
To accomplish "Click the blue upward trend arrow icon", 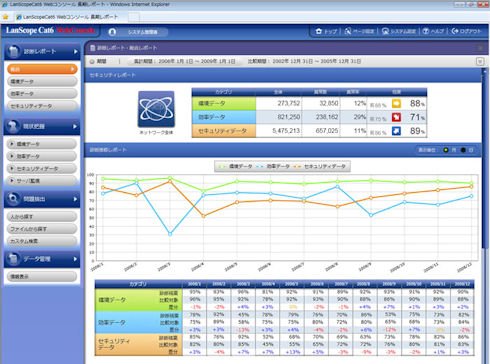I will [x=396, y=131].
